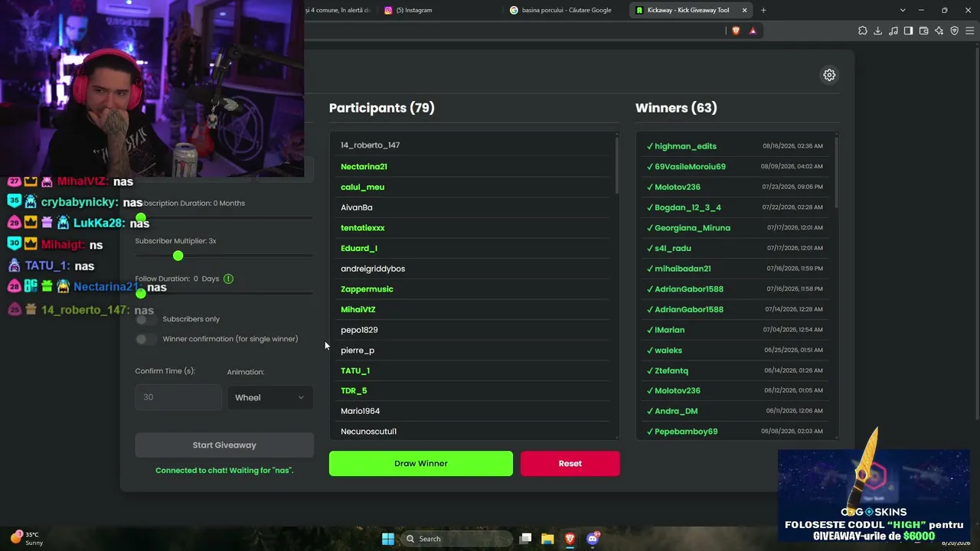
Task: Select participant andreigriddybos
Action: pos(373,269)
